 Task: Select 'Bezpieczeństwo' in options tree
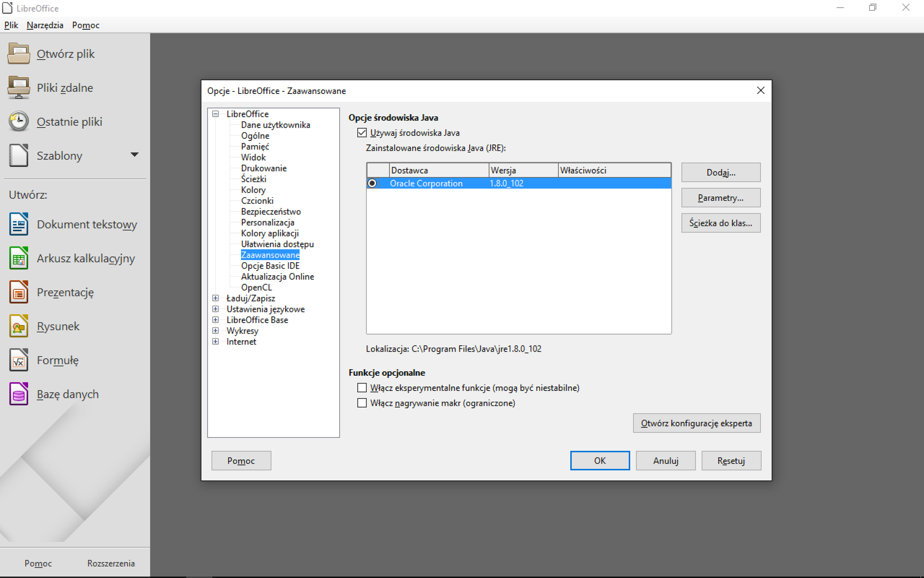(x=271, y=212)
